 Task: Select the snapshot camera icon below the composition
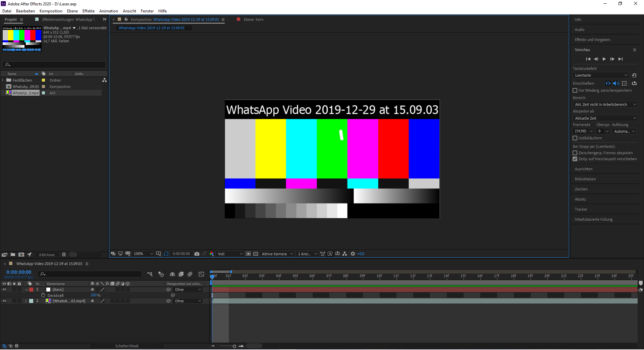tap(197, 254)
